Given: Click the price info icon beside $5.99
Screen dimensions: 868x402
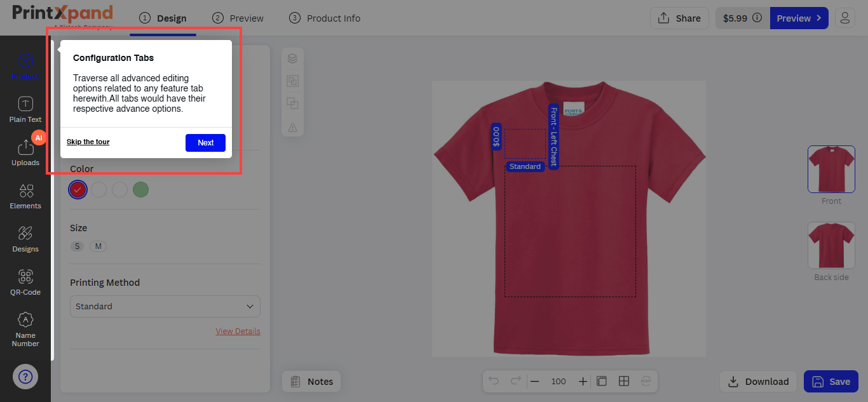Looking at the screenshot, I should click(757, 18).
